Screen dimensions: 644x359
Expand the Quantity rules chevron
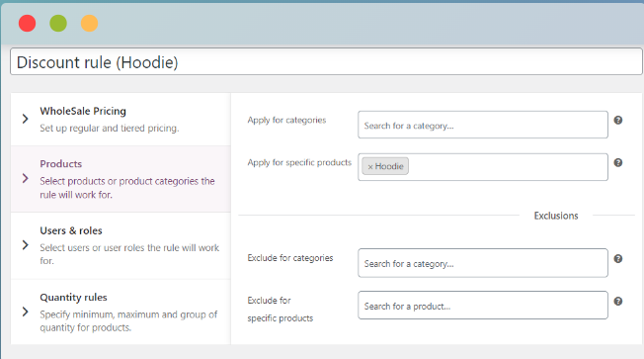tap(25, 312)
